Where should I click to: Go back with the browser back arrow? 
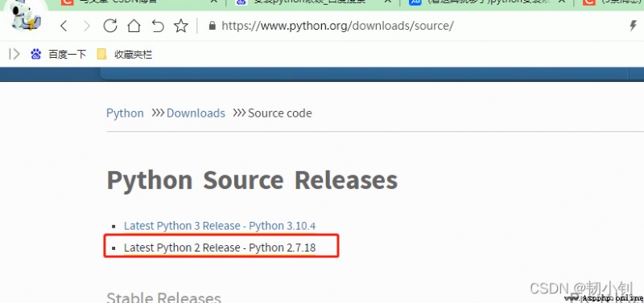[x=64, y=27]
